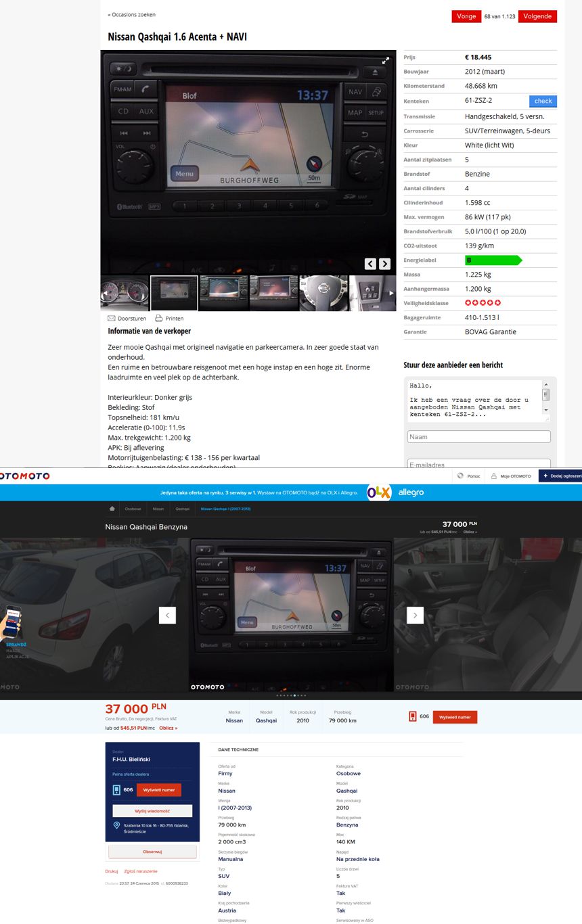
Task: Click the red phone icon beside 606 under gallery
Action: [x=412, y=716]
